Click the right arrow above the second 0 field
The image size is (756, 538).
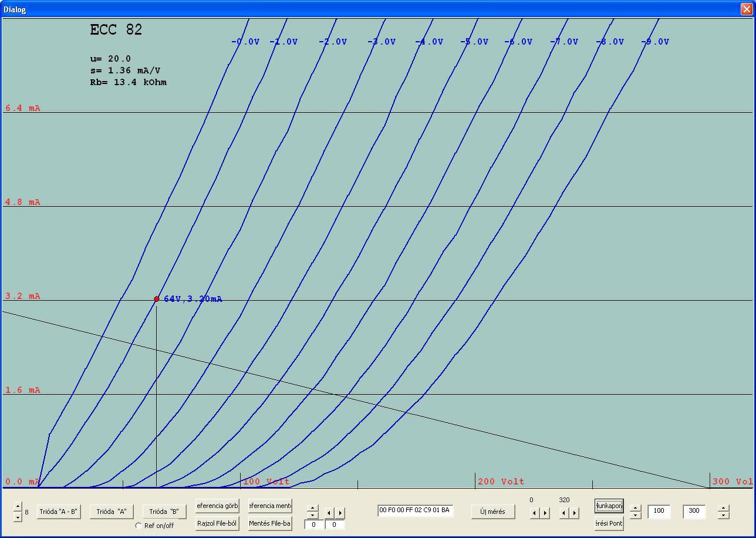339,513
